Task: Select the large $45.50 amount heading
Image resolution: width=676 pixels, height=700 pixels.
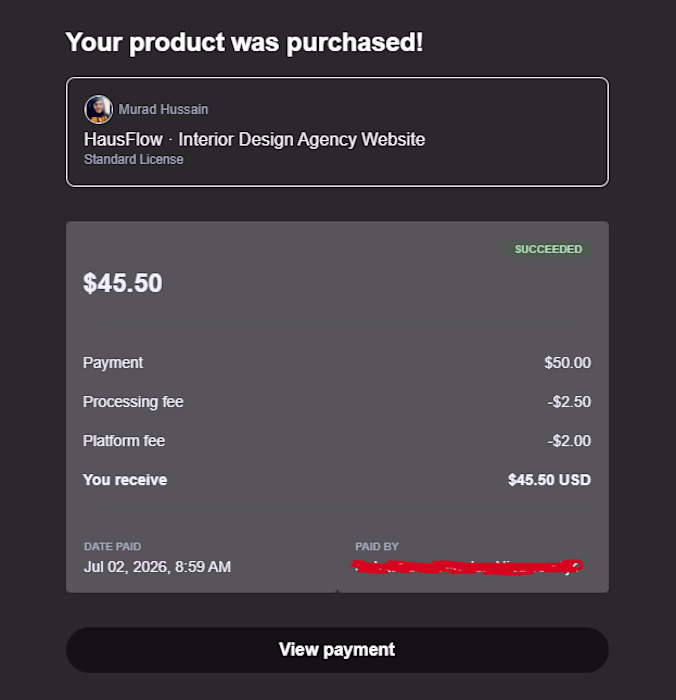Action: click(x=123, y=283)
